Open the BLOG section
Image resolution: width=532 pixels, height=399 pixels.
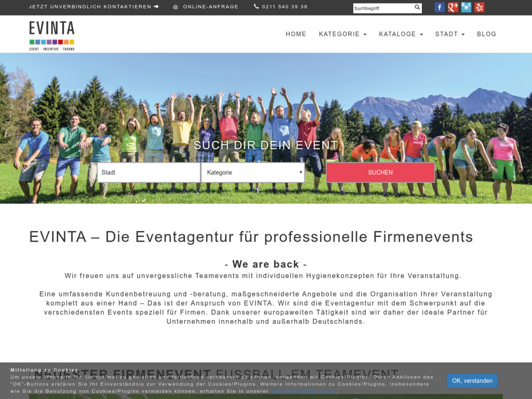487,34
